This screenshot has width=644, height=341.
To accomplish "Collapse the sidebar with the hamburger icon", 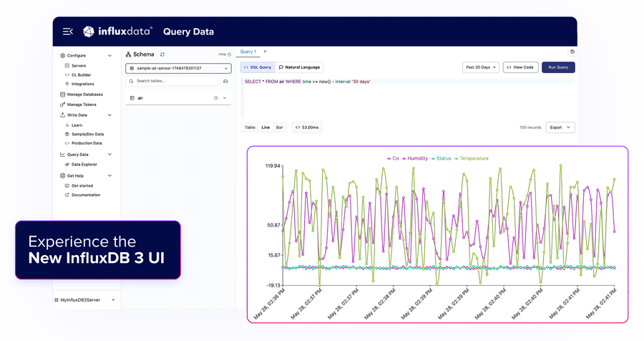I will [x=68, y=32].
